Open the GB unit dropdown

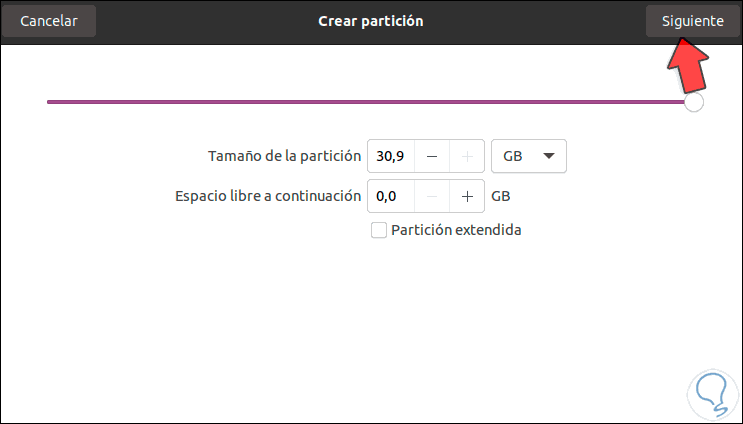coord(529,157)
